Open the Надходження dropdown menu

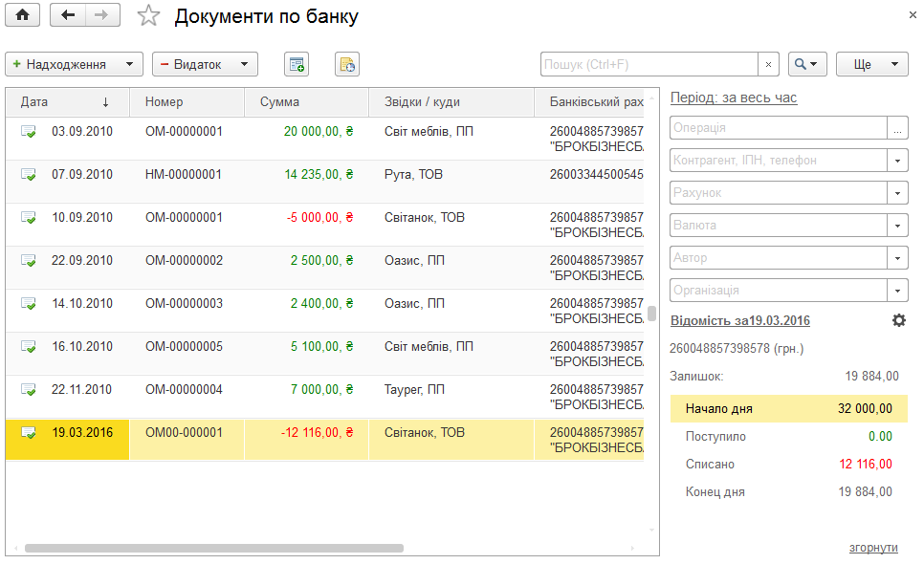[x=75, y=64]
